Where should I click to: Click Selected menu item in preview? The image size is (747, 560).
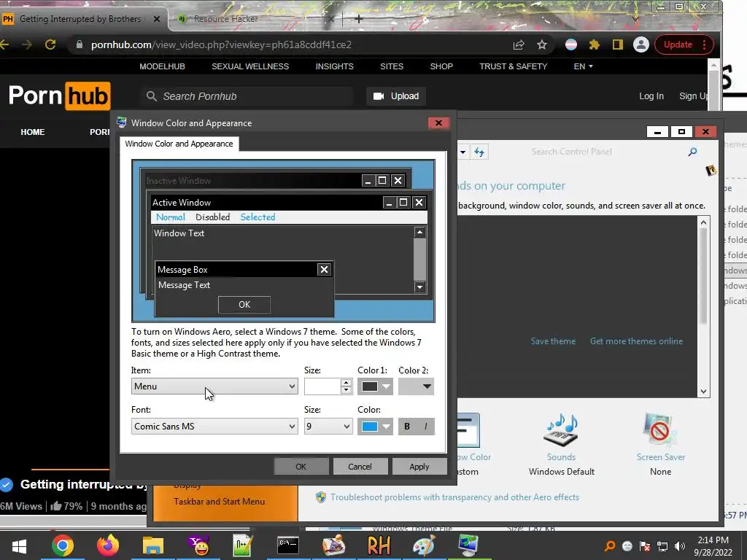258,217
